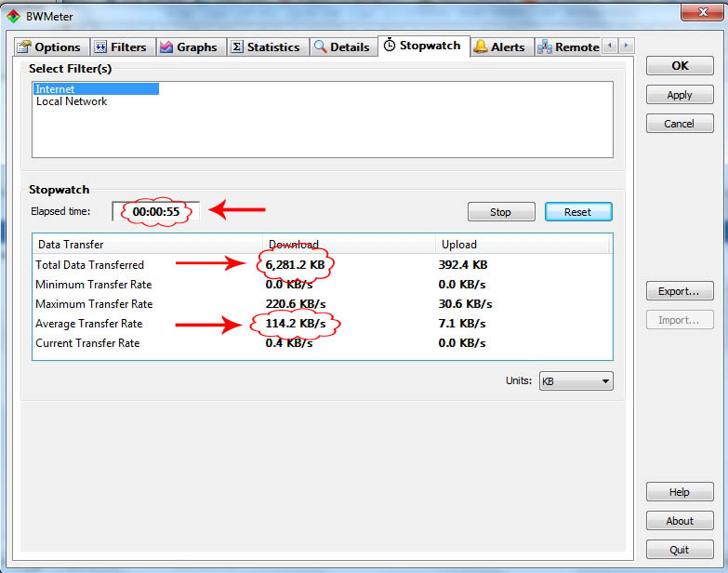Click the 30.6 KB/s maximum upload rate
The width and height of the screenshot is (728, 573).
click(465, 304)
